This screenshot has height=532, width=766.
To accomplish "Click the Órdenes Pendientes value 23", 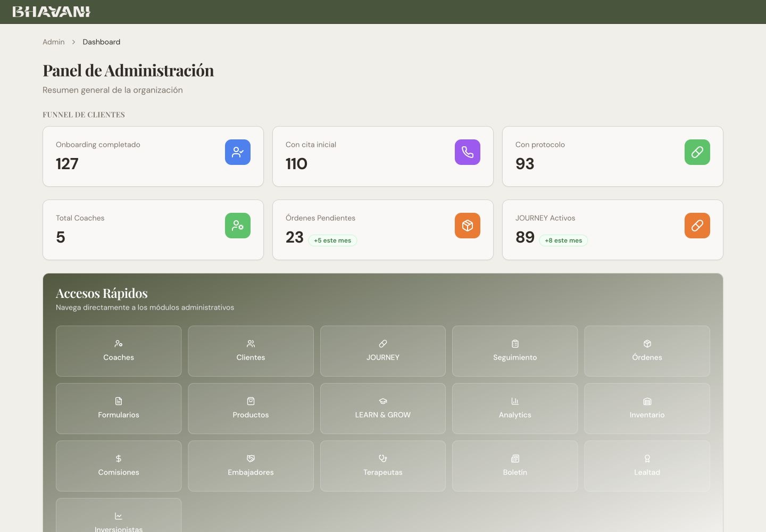I will click(x=295, y=237).
